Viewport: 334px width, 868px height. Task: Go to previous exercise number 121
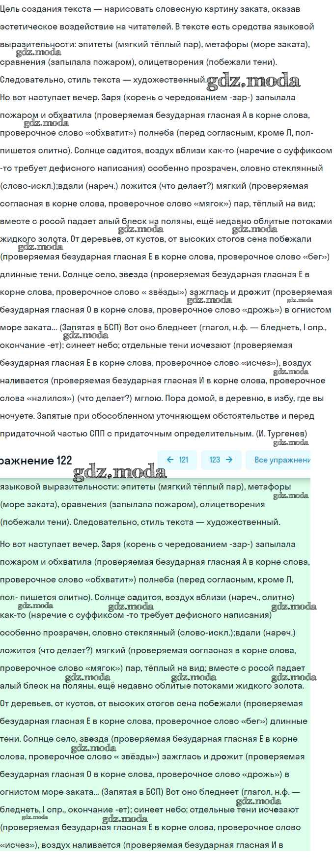[177, 460]
